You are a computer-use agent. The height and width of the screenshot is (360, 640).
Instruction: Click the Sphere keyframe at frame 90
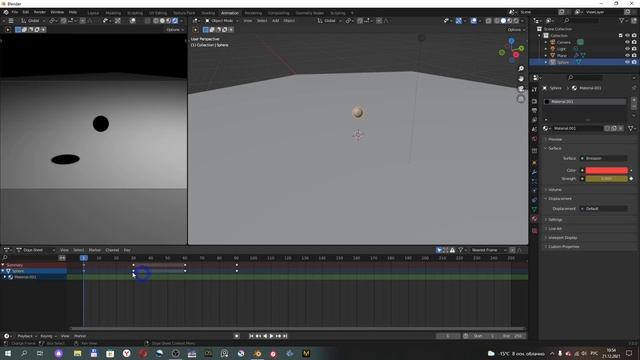click(x=237, y=271)
